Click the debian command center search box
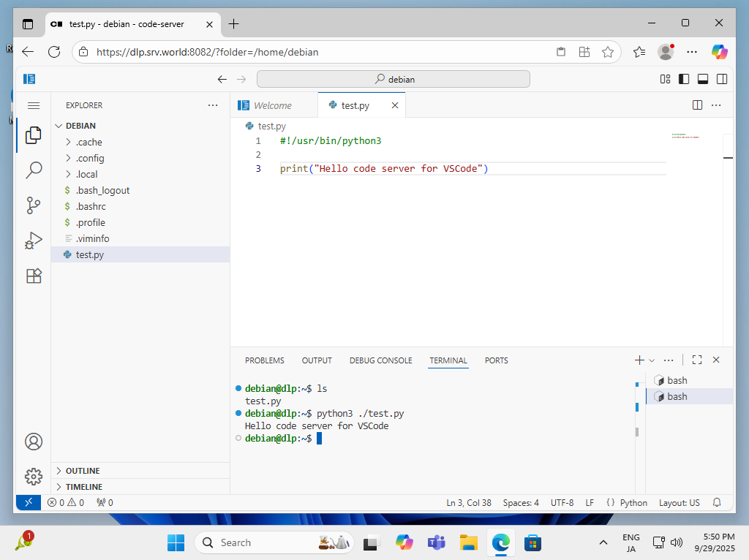Viewport: 749px width, 560px height. (x=394, y=79)
